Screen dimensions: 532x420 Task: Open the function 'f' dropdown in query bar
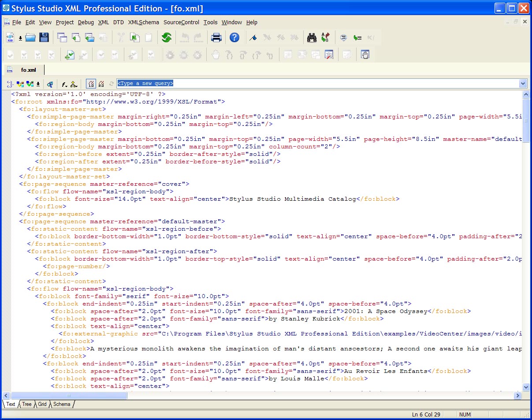[64, 84]
